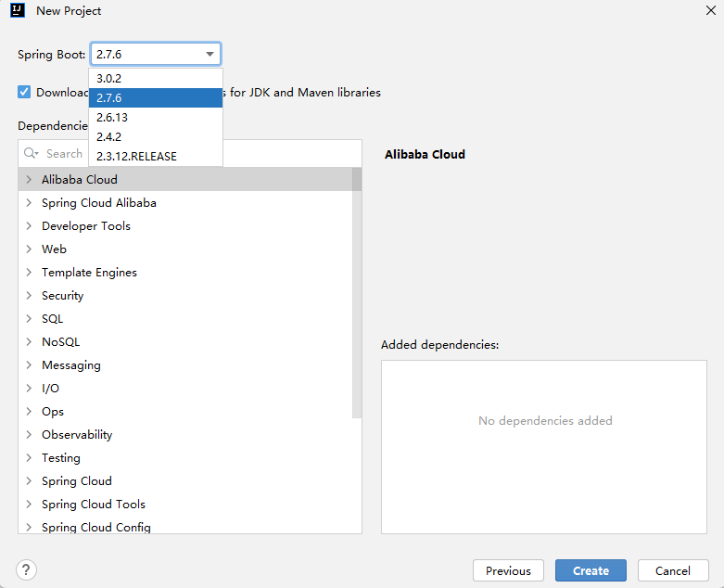724x588 pixels.
Task: Select the Ops row
Action: pyautogui.click(x=185, y=411)
